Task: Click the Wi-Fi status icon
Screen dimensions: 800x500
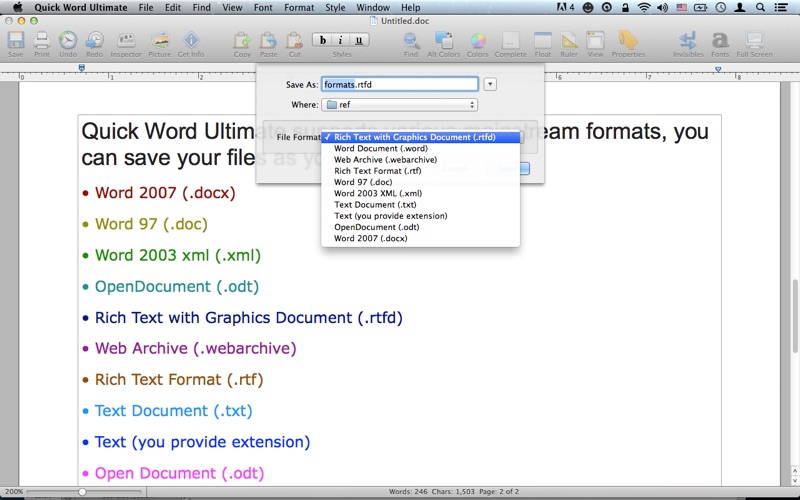Action: (644, 7)
